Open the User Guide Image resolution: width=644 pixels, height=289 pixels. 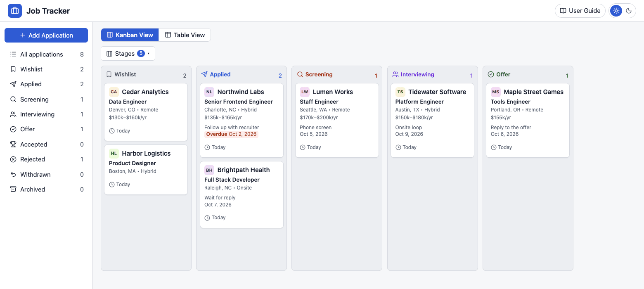point(580,11)
